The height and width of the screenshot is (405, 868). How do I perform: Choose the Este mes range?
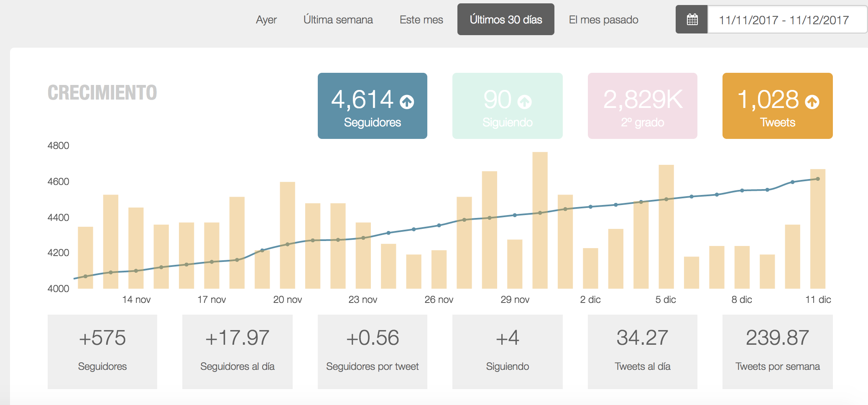click(421, 20)
